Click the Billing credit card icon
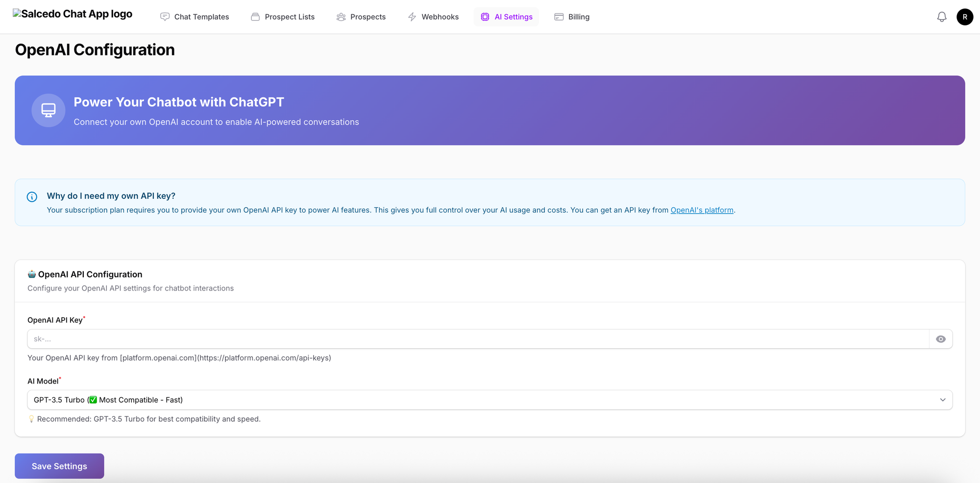 [559, 17]
